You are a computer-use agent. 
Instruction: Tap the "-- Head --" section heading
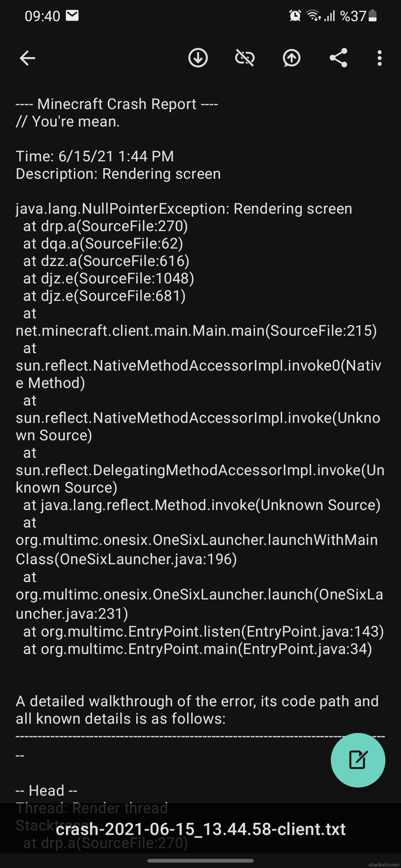tap(46, 790)
